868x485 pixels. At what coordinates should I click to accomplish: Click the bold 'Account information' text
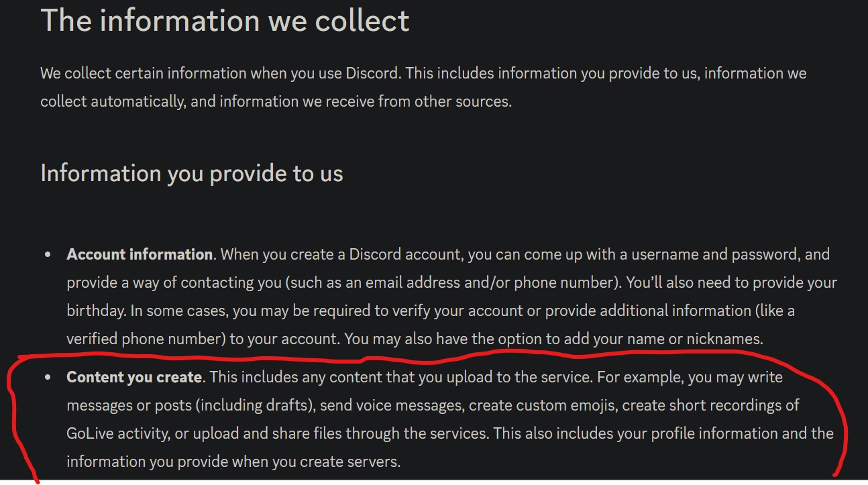[140, 254]
